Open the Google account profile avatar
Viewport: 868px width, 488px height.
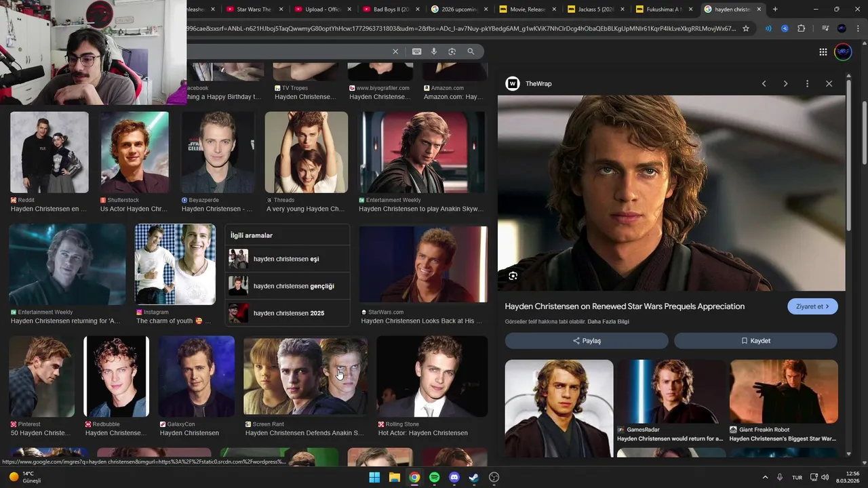tap(843, 52)
